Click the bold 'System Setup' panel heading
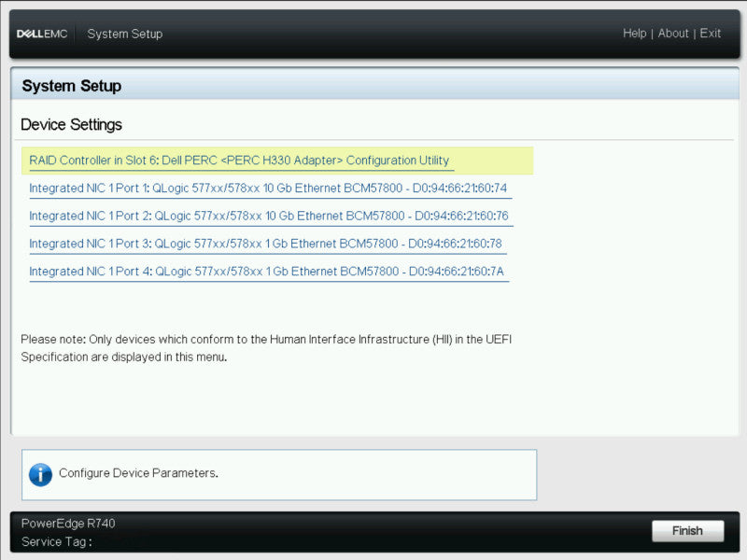 72,86
